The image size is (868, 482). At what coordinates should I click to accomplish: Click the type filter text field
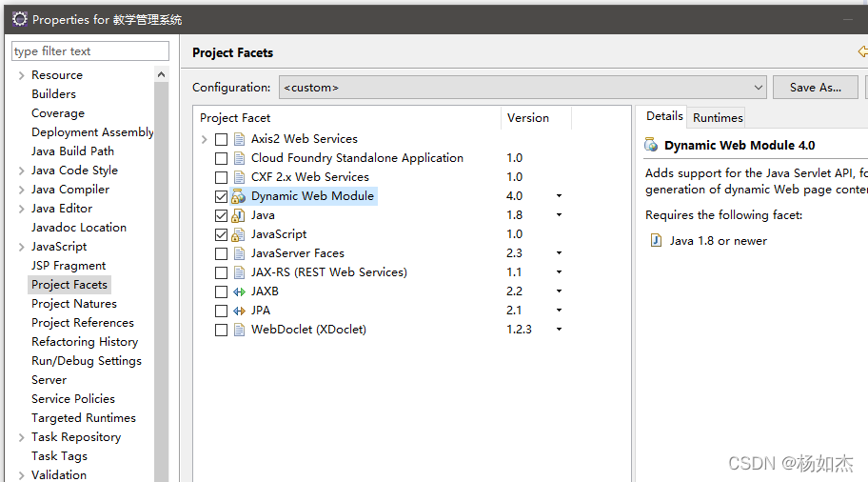pos(90,51)
